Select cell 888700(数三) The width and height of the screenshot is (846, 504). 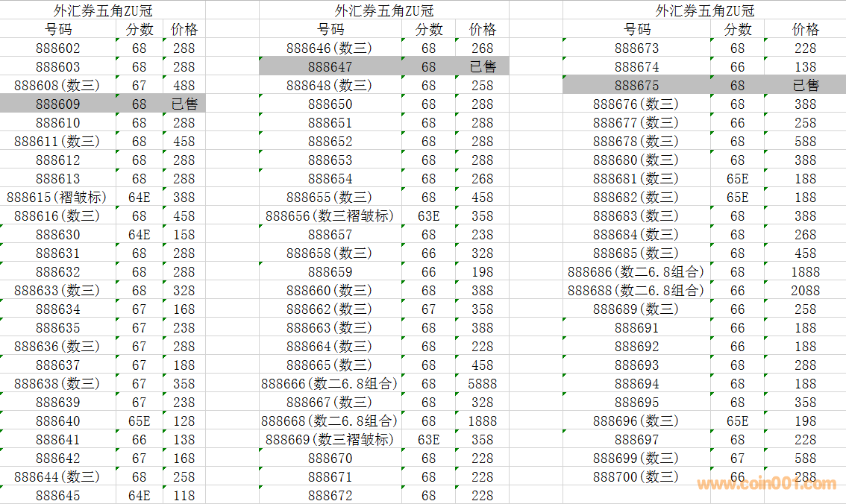coord(636,477)
